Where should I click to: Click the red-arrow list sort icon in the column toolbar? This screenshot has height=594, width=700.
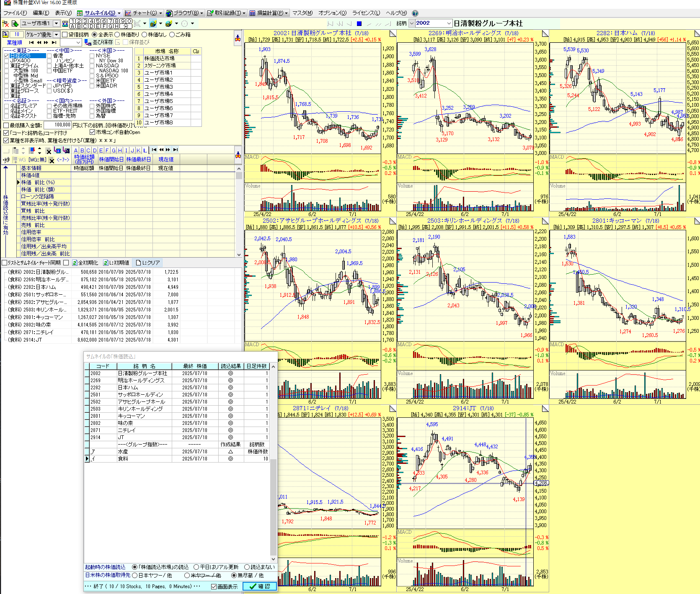tap(32, 150)
